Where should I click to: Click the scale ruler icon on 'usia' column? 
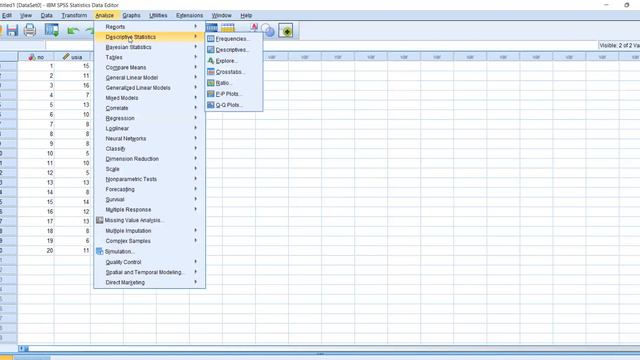66,57
